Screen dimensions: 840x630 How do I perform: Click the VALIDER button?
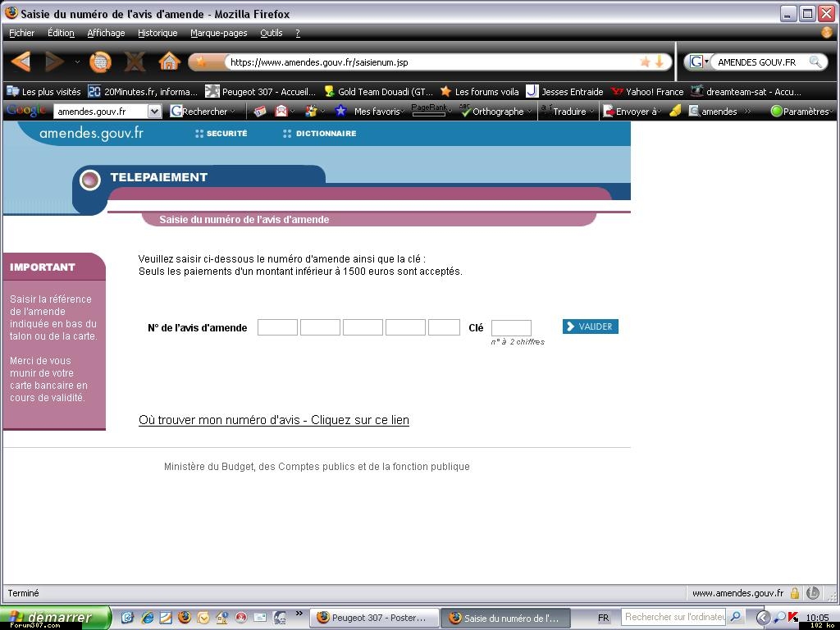click(590, 326)
